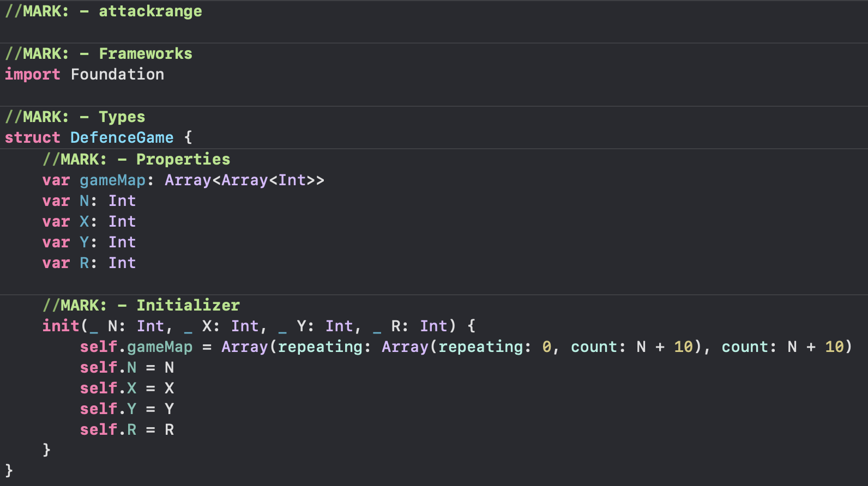Click the 'R: Int' init parameter
The image size is (868, 486).
tap(419, 326)
